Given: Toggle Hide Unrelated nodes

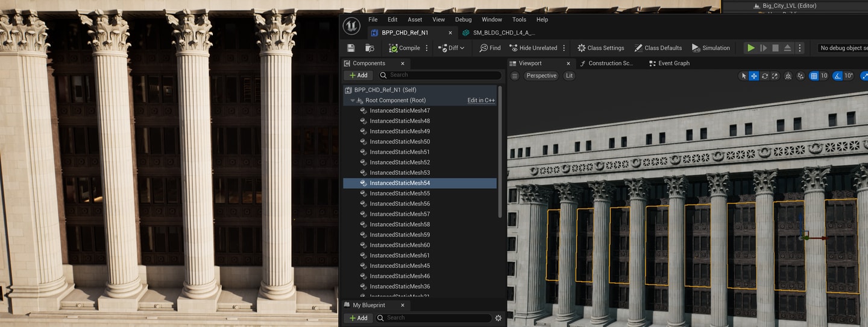Looking at the screenshot, I should point(533,48).
